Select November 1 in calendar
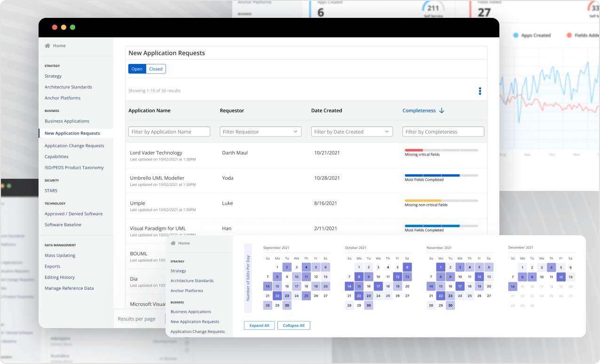This screenshot has height=364, width=600. (441, 267)
